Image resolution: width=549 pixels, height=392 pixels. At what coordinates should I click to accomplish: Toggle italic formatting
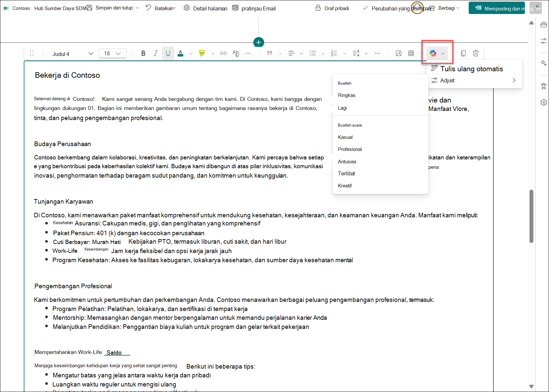pyautogui.click(x=155, y=53)
